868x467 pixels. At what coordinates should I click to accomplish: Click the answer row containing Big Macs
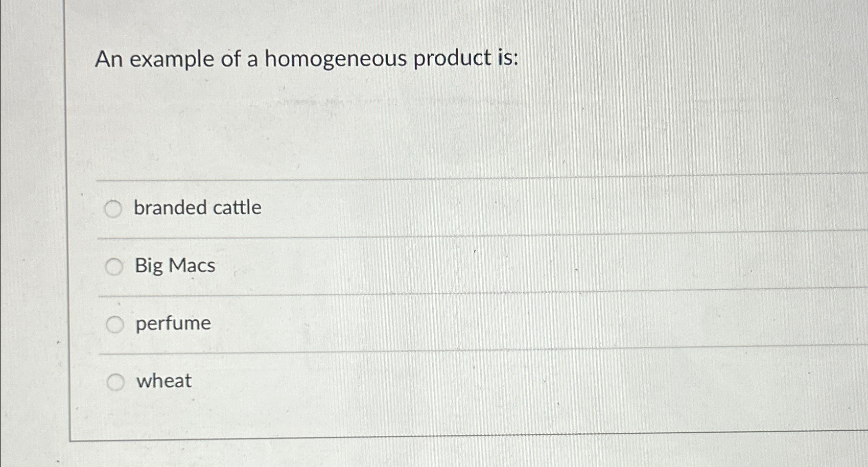tap(358, 266)
